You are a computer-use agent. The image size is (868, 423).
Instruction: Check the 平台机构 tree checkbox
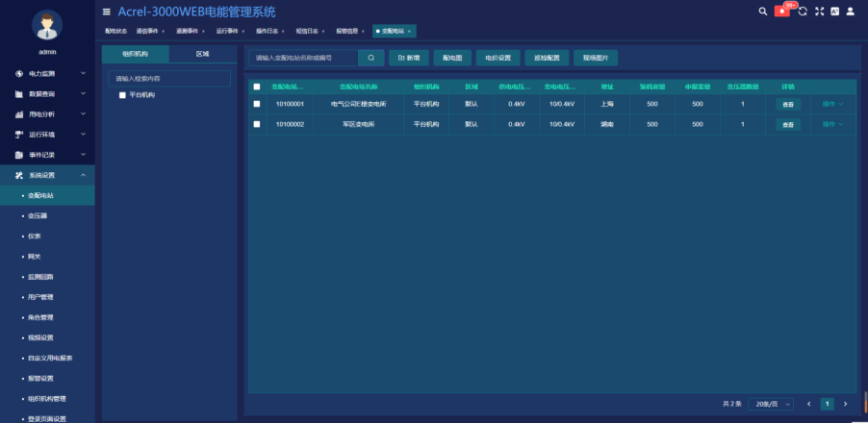pos(122,95)
